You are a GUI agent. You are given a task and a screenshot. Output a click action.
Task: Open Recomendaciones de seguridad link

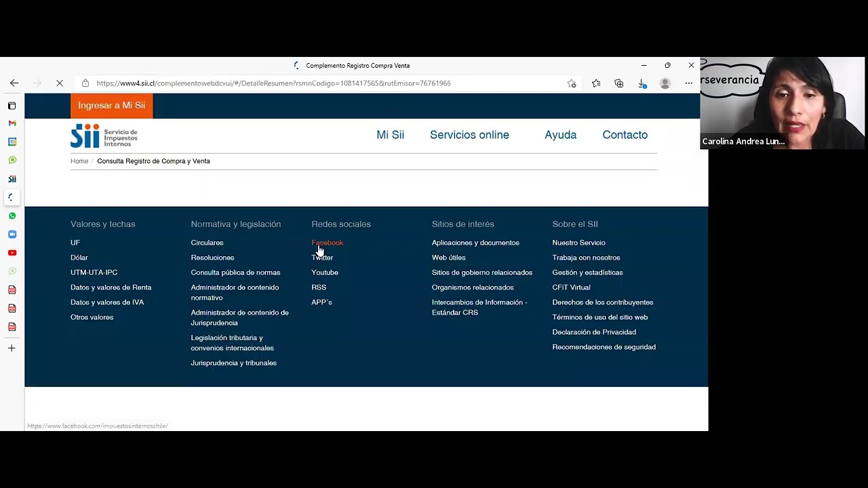604,347
